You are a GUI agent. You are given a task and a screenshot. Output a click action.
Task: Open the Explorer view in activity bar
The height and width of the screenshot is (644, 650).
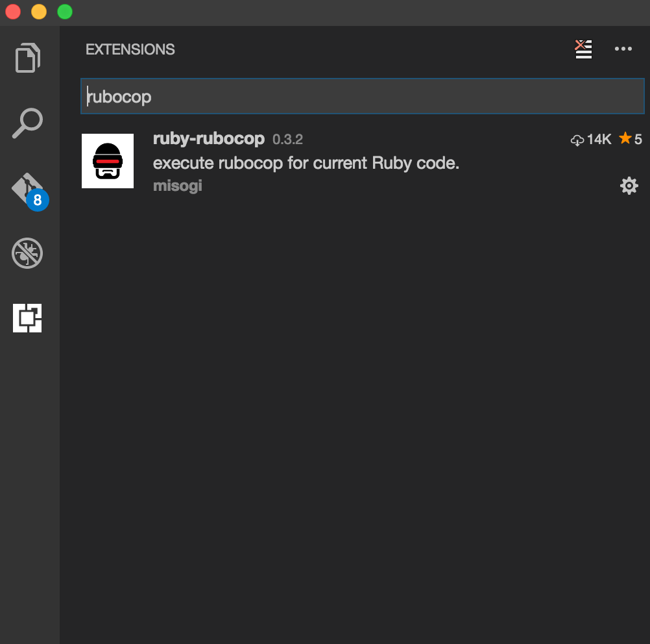(28, 58)
